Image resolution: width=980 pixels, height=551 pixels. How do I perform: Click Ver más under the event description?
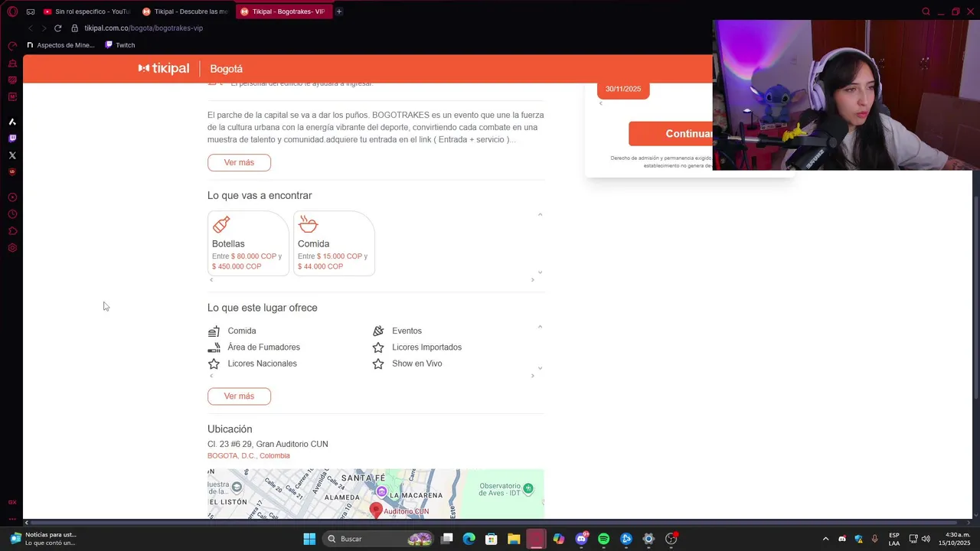pos(239,162)
